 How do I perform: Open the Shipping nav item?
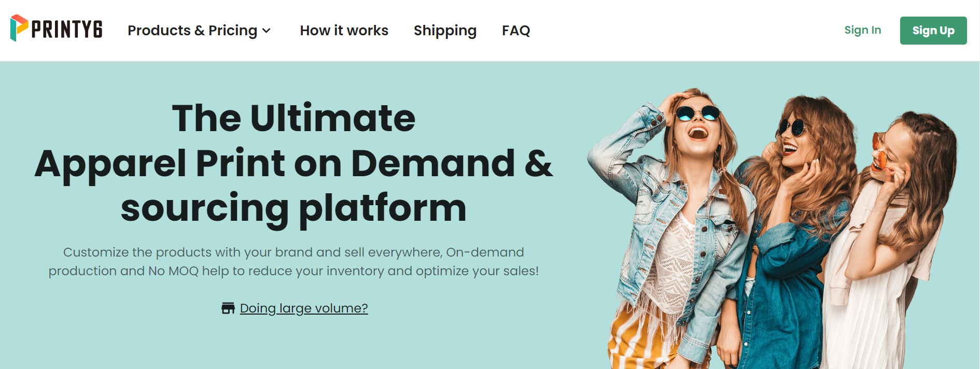pos(445,31)
